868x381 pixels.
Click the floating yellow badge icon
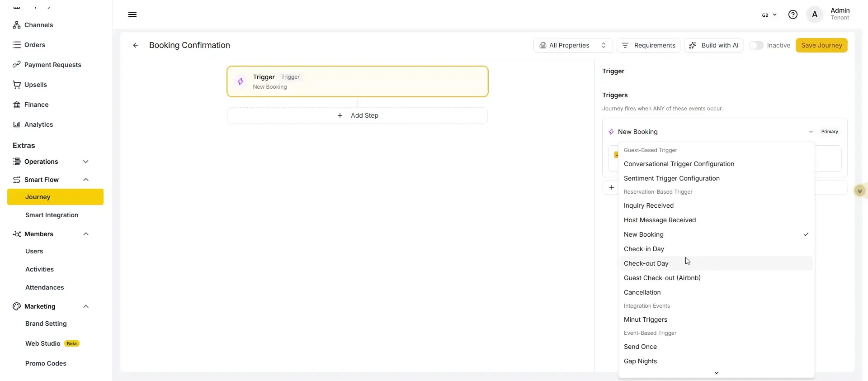pos(860,190)
